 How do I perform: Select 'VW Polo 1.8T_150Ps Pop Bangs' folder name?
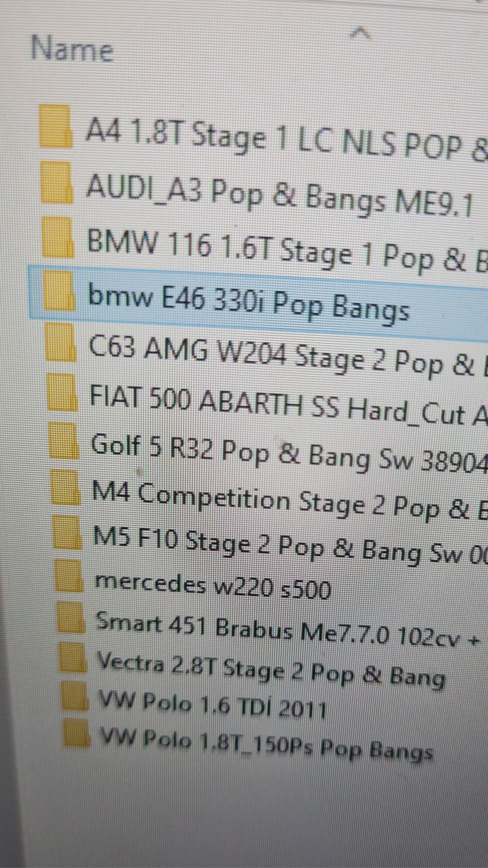click(266, 745)
